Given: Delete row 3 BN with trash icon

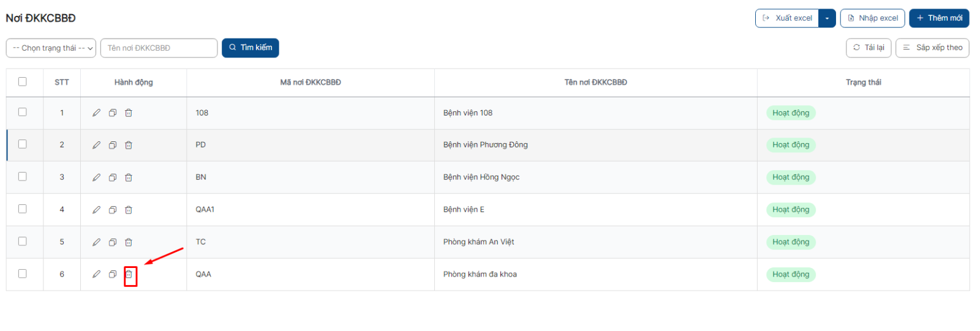Looking at the screenshot, I should (x=129, y=177).
